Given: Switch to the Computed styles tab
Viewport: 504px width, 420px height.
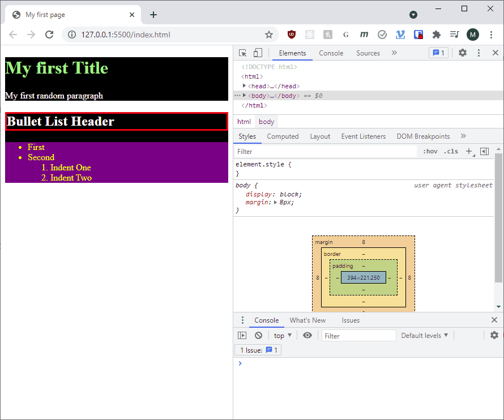Looking at the screenshot, I should 283,136.
